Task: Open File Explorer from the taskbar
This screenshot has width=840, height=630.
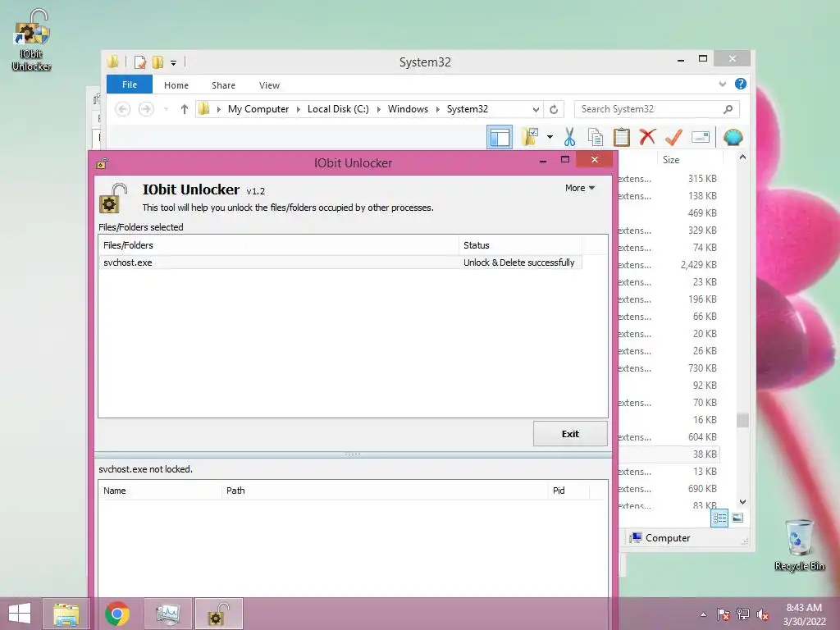Action: click(x=66, y=614)
